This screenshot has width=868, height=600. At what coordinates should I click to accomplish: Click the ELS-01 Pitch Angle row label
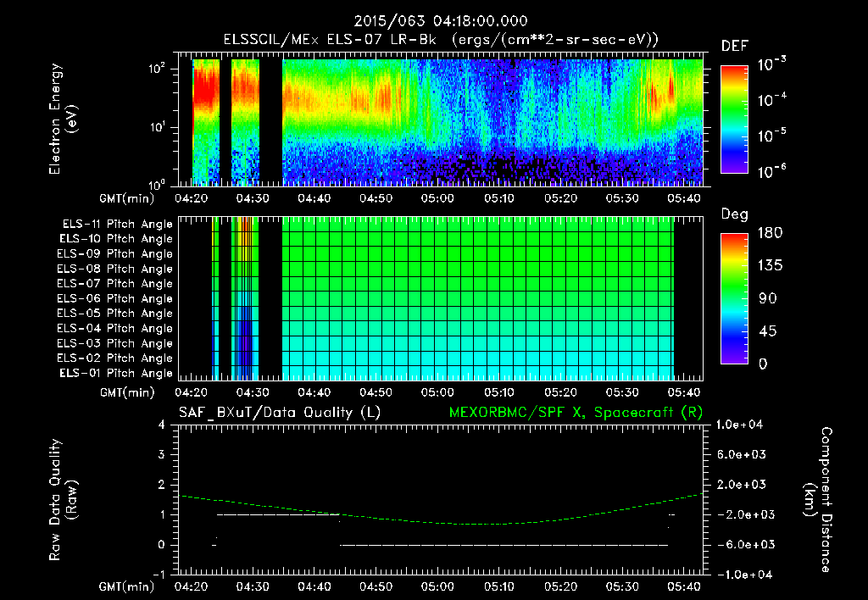(x=116, y=373)
